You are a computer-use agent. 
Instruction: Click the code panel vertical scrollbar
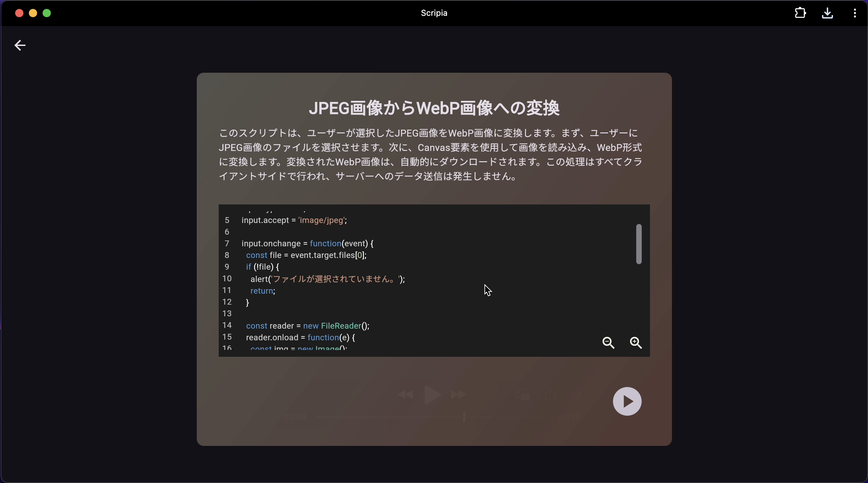click(639, 244)
